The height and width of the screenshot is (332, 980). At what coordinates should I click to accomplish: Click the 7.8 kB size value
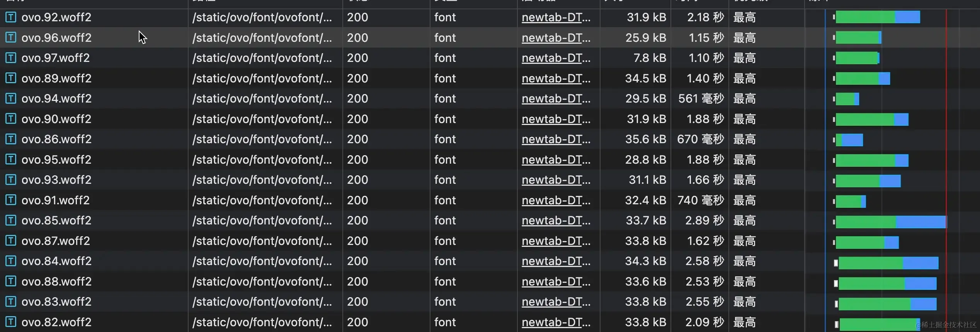[x=650, y=58]
